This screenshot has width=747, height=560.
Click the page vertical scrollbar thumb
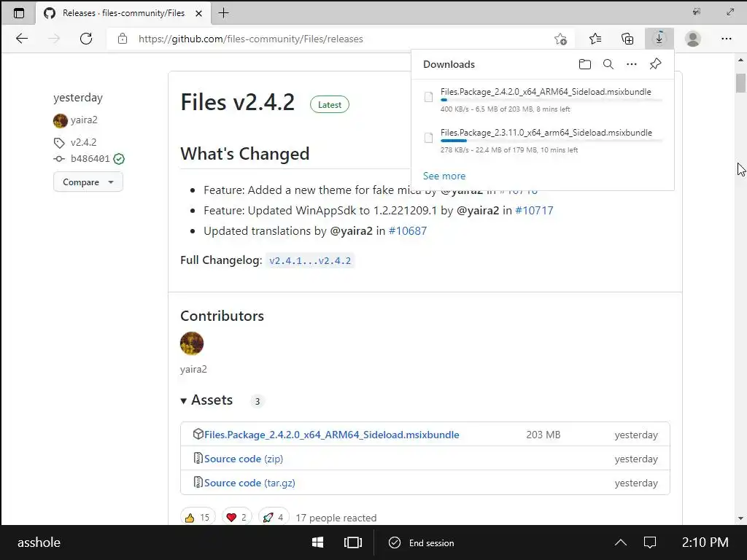coord(740,83)
